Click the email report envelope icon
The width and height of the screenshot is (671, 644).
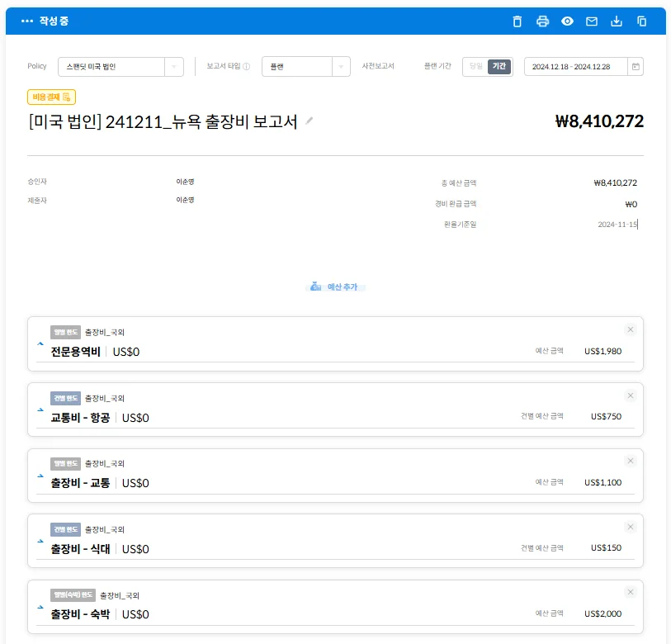pyautogui.click(x=591, y=21)
